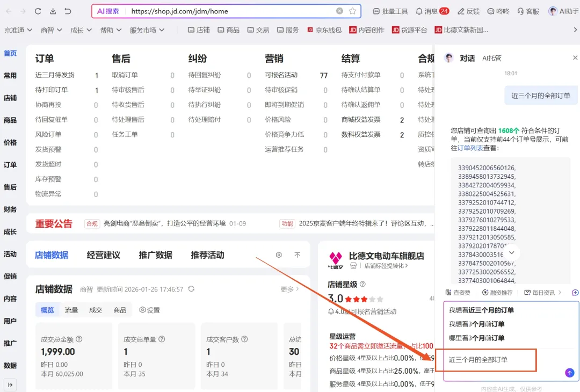Screen dimensions: 580x392
Task: Expand the 商智 dropdown
Action: point(51,30)
